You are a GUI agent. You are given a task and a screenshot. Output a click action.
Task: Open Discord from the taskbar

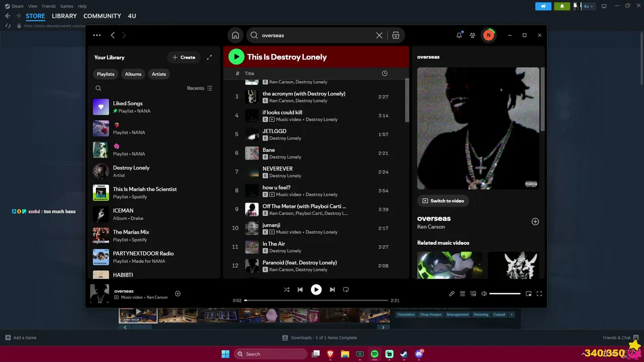point(419,354)
